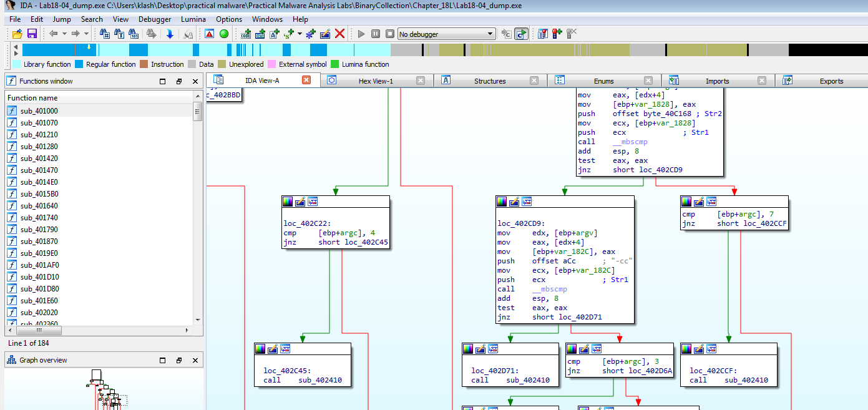
Task: Click the Regular function blue legend swatch
Action: click(x=79, y=64)
